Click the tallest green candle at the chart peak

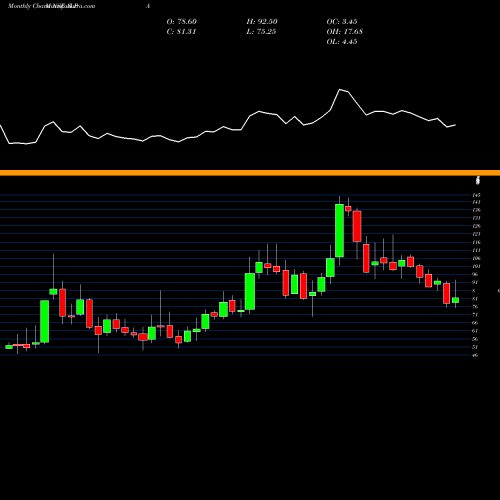339,231
